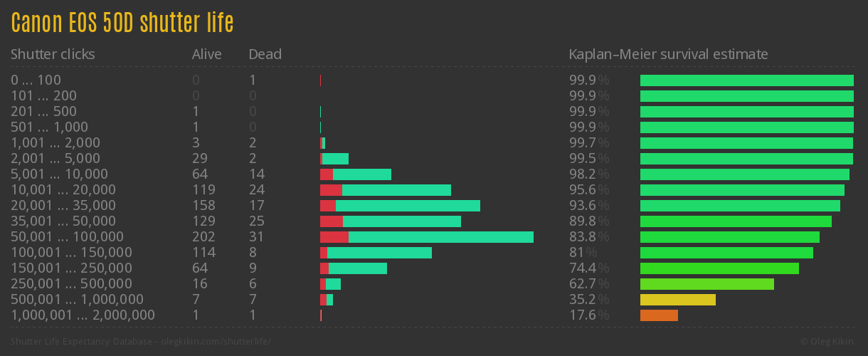Click the "Shutter clicks" column header
868x356 pixels.
[x=53, y=54]
